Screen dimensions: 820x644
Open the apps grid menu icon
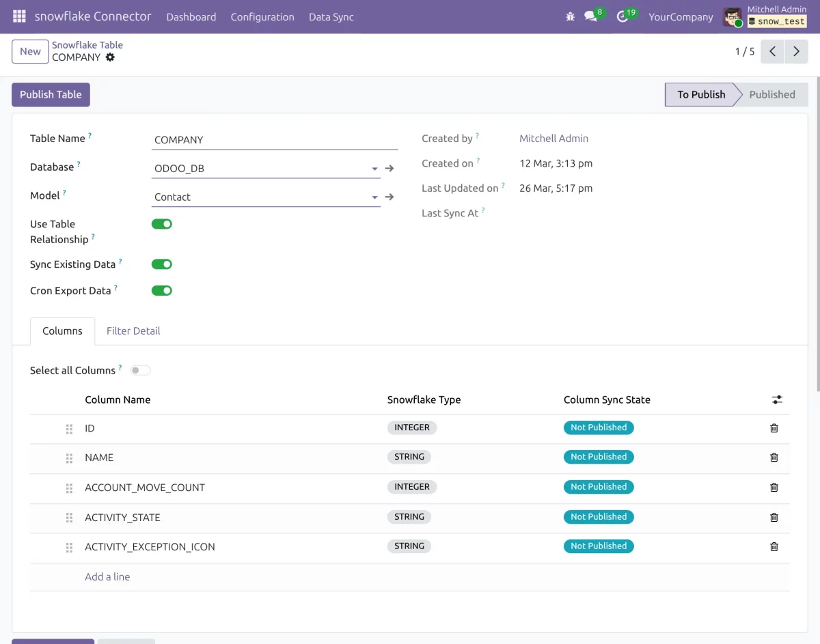pos(19,16)
